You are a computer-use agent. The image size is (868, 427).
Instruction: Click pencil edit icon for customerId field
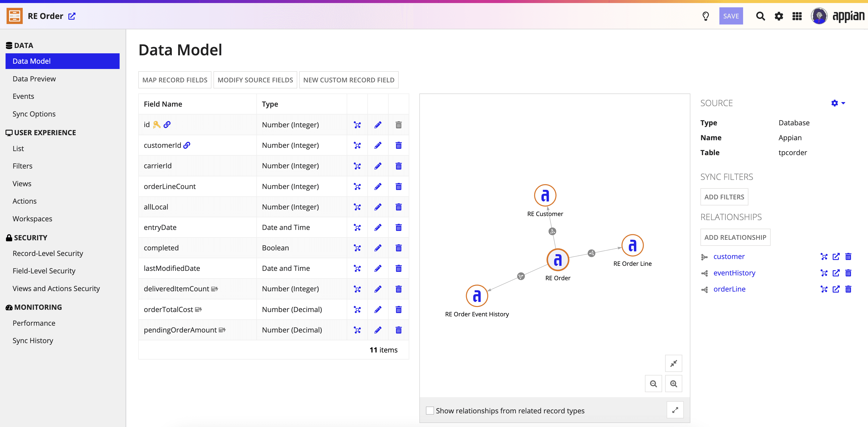(378, 145)
